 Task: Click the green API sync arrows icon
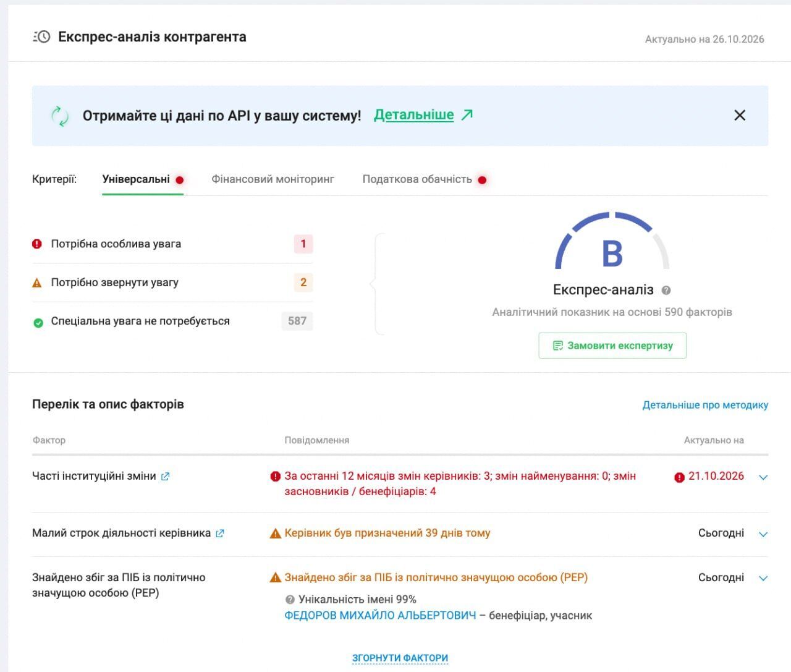point(60,116)
